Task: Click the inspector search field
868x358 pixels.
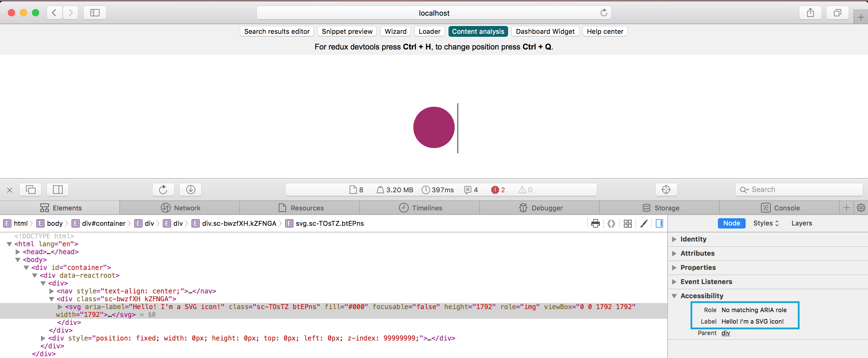Action: point(799,189)
